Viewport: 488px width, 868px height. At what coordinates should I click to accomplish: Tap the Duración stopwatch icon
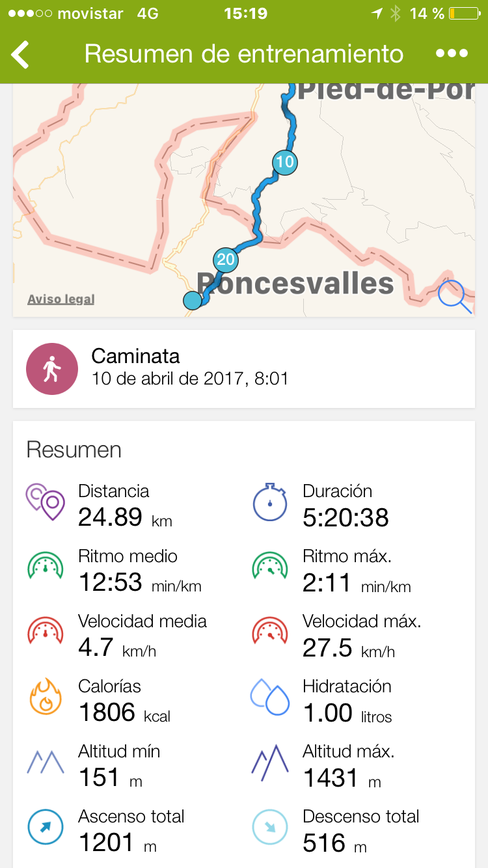pos(269,502)
